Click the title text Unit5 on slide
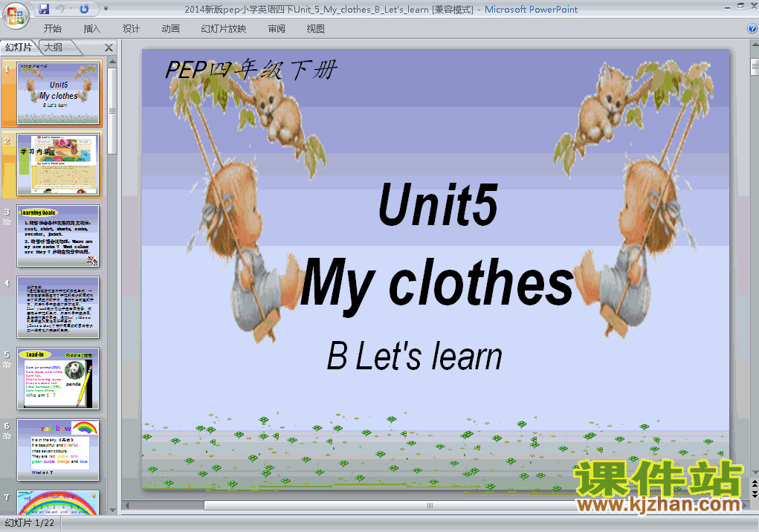Viewport: 759px width, 532px height. click(x=438, y=205)
